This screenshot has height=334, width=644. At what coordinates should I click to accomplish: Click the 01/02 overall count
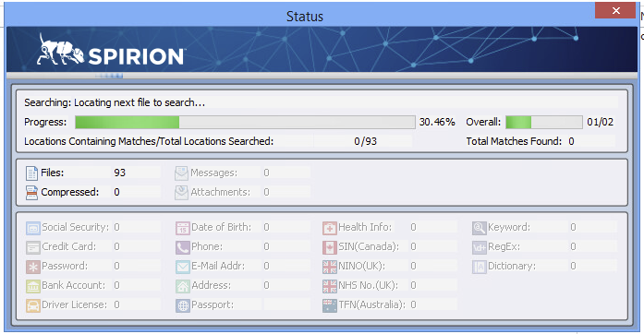[x=600, y=122]
